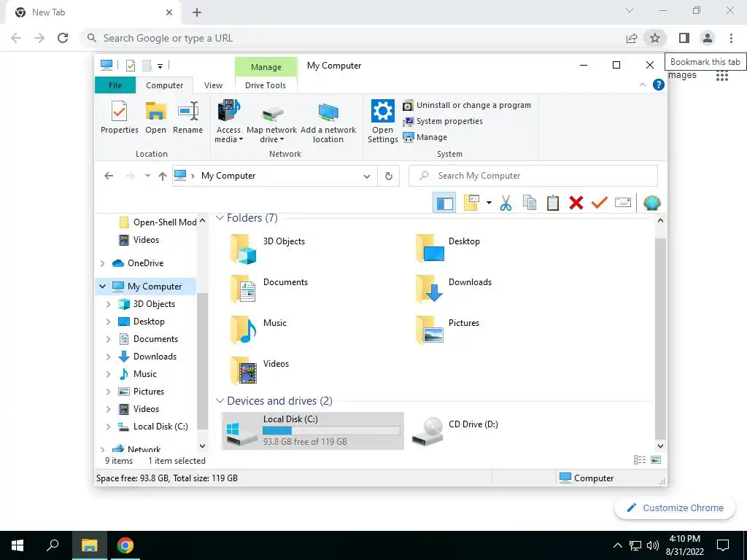Click Add a network location
Image resolution: width=747 pixels, height=560 pixels.
(328, 122)
